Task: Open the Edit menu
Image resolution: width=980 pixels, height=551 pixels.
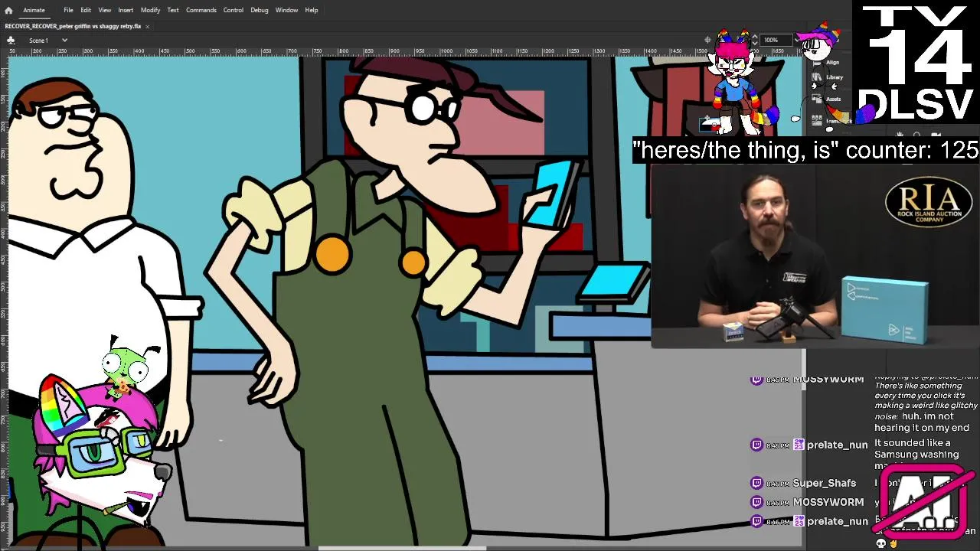Action: point(86,10)
